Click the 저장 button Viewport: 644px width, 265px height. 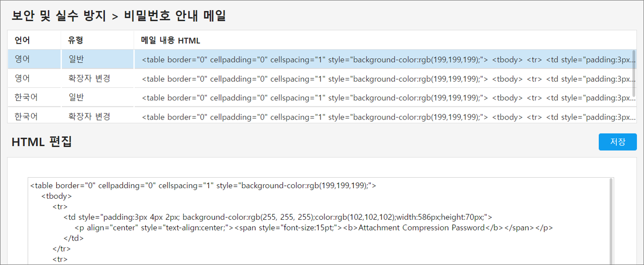[x=617, y=142]
